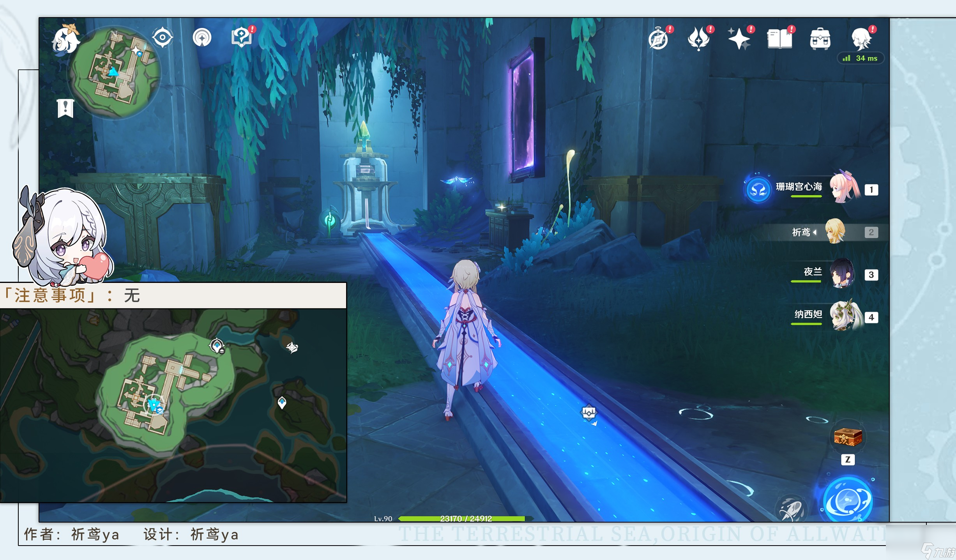956x560 pixels.
Task: Open the Wish star icon
Action: [x=740, y=39]
